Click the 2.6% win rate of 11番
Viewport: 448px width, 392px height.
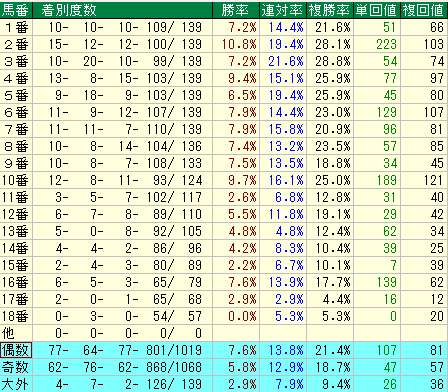click(242, 197)
